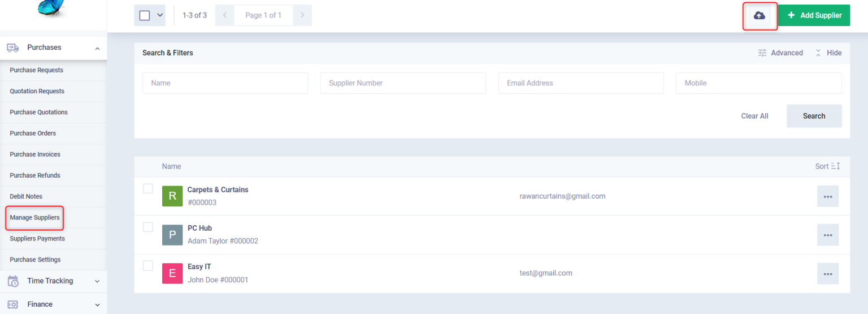Tick the checkbox for Easy IT
Image resolution: width=868 pixels, height=314 pixels.
coord(148,265)
